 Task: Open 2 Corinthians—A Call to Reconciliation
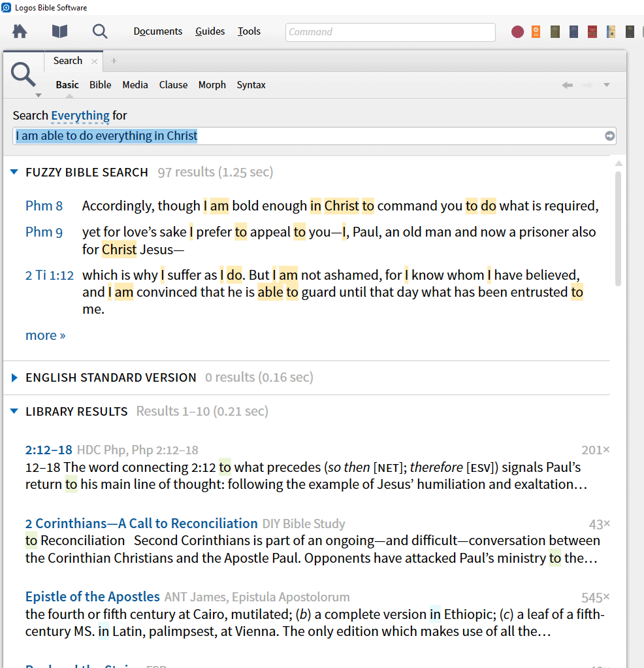[141, 523]
